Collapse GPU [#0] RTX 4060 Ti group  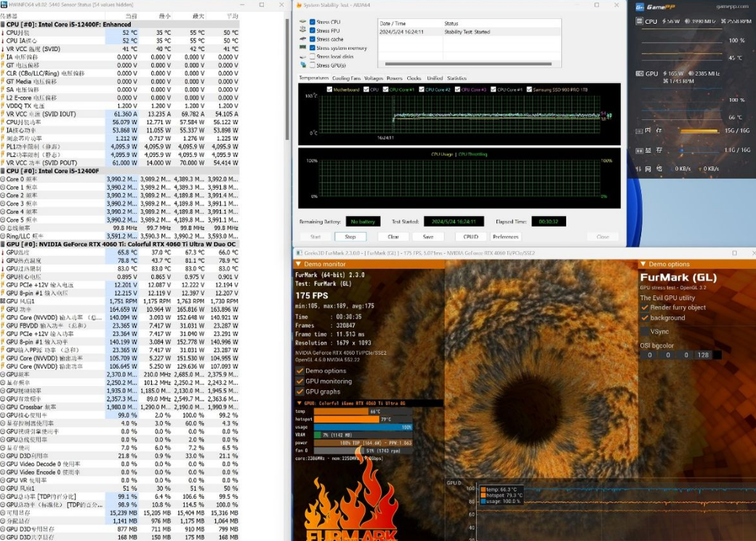(x=119, y=244)
